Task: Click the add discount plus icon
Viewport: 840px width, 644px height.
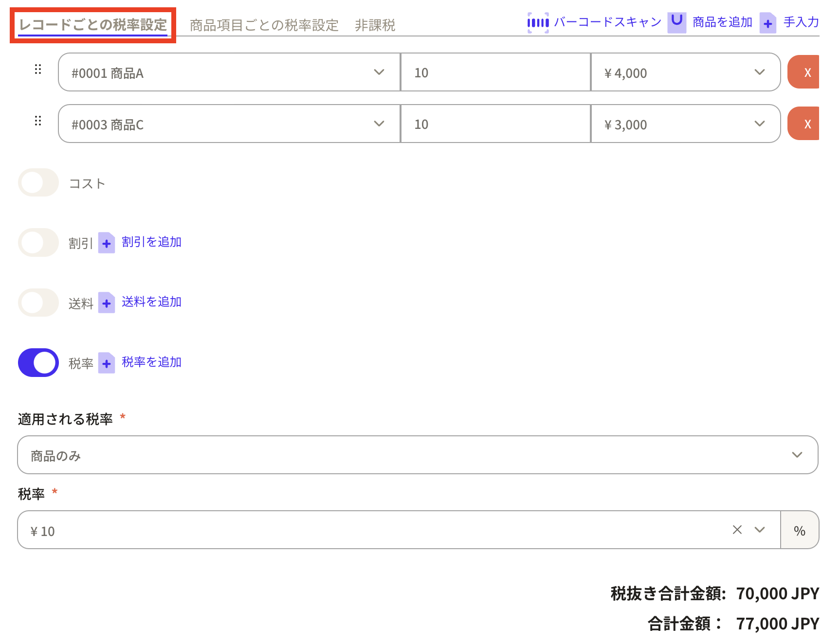Action: pyautogui.click(x=107, y=243)
